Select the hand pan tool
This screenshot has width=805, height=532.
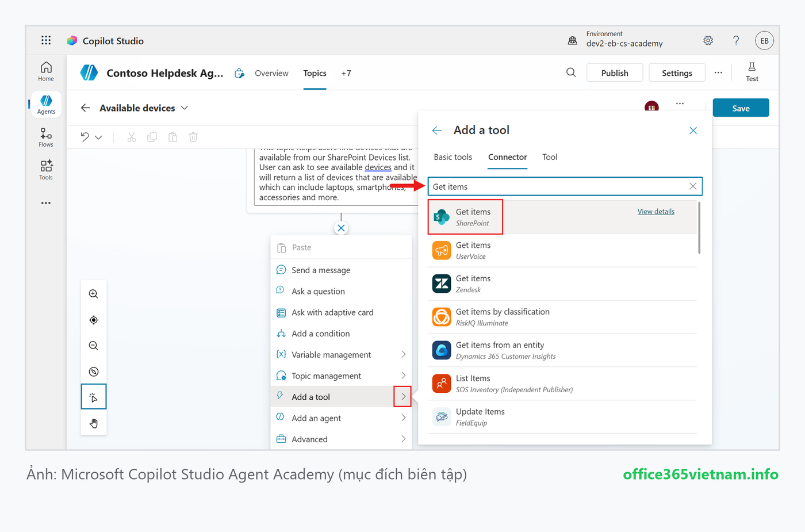pos(94,423)
